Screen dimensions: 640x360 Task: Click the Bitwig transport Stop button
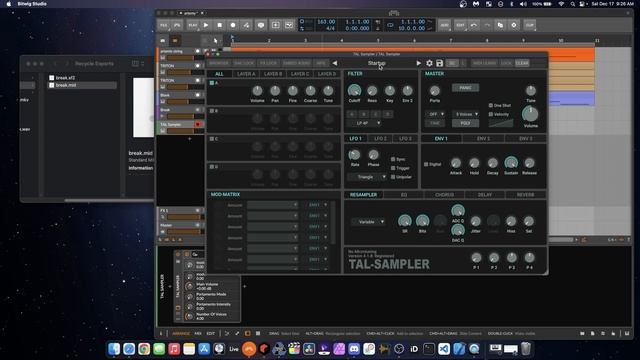219,25
